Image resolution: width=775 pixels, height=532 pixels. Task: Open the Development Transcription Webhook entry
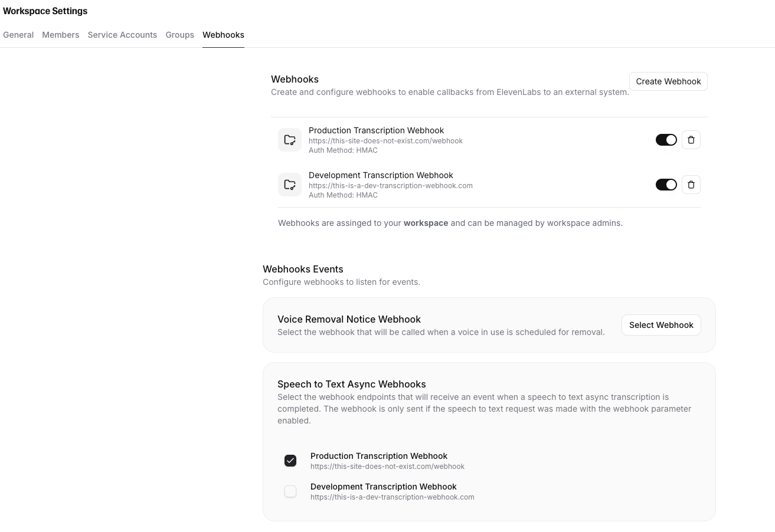coord(381,175)
